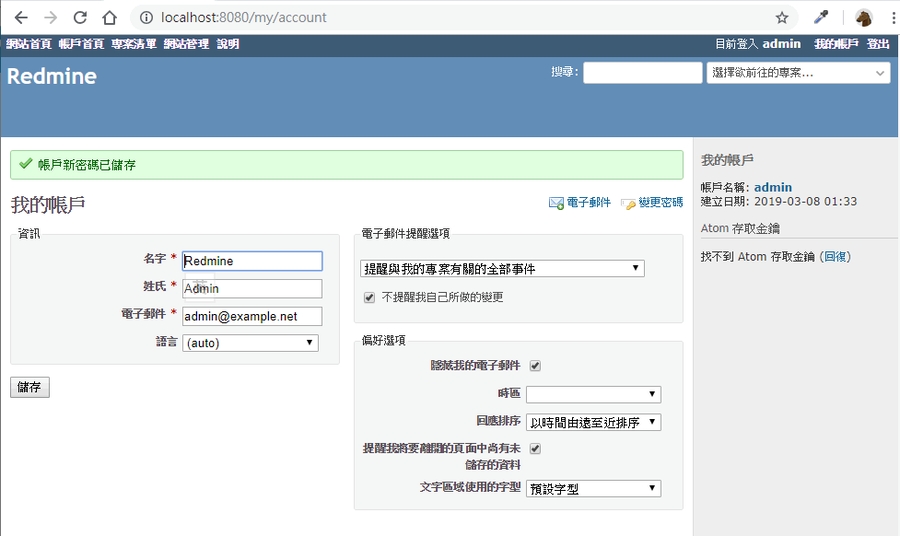
Task: Go to browser home icon
Action: tap(110, 17)
